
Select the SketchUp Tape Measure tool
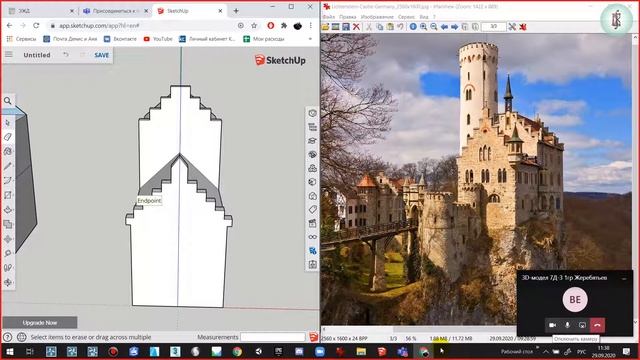pyautogui.click(x=8, y=253)
